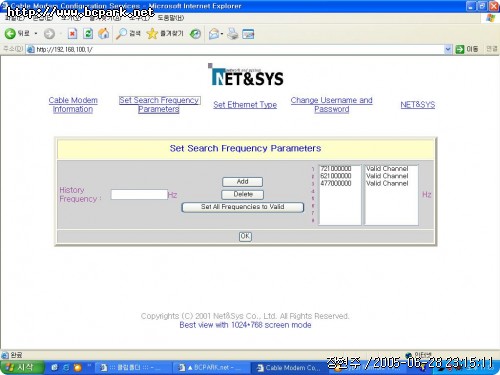This screenshot has width=500, height=375.
Task: Select 621000000 in the frequency list
Action: (336, 176)
